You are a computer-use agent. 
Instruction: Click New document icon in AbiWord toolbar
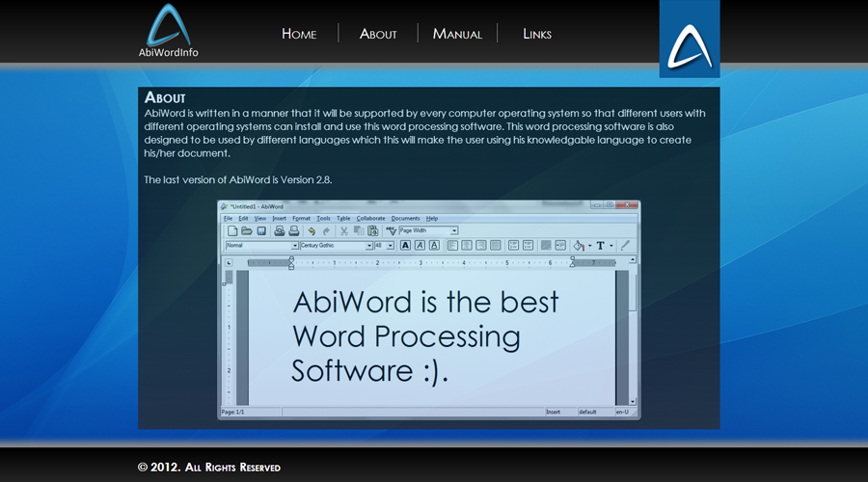click(232, 230)
